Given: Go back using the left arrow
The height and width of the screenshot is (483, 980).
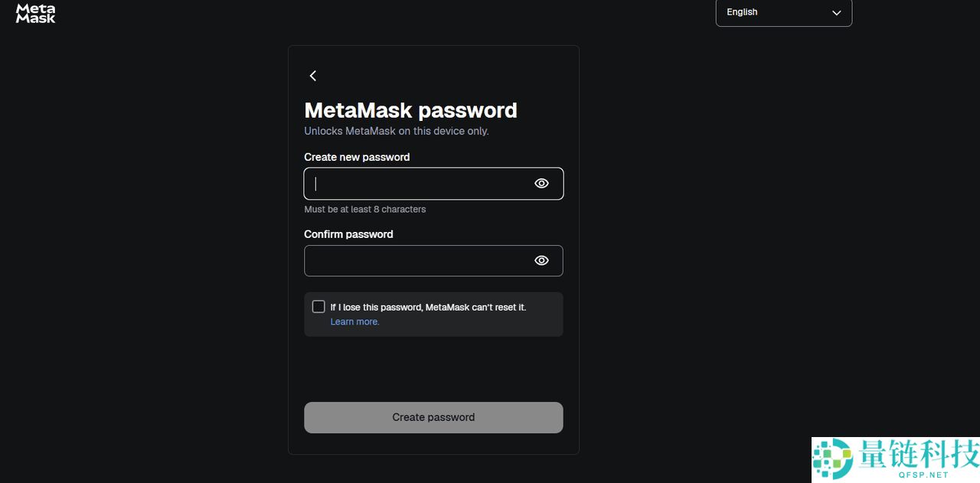Looking at the screenshot, I should tap(312, 75).
